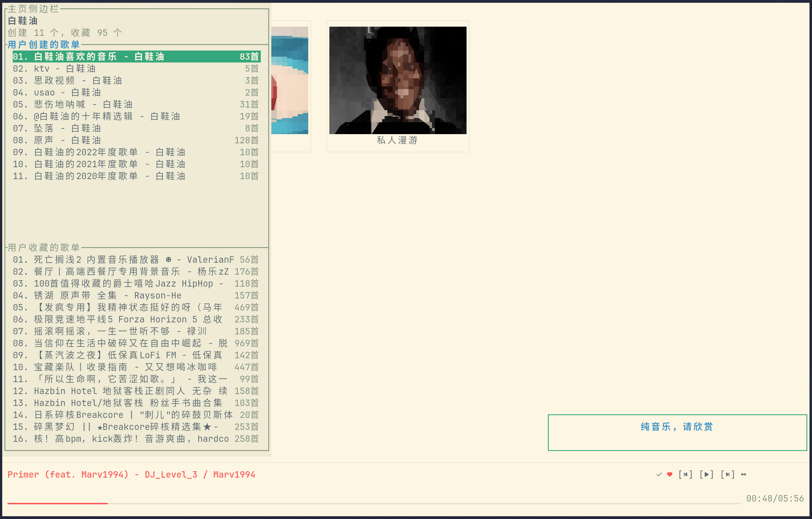Open the ktv playlist
812x519 pixels.
(137, 69)
